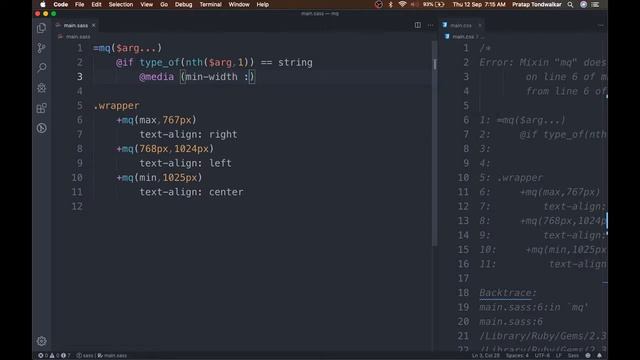Viewport: 640px width, 360px height.
Task: Click the @media (min-width :) line
Action: pyautogui.click(x=197, y=77)
